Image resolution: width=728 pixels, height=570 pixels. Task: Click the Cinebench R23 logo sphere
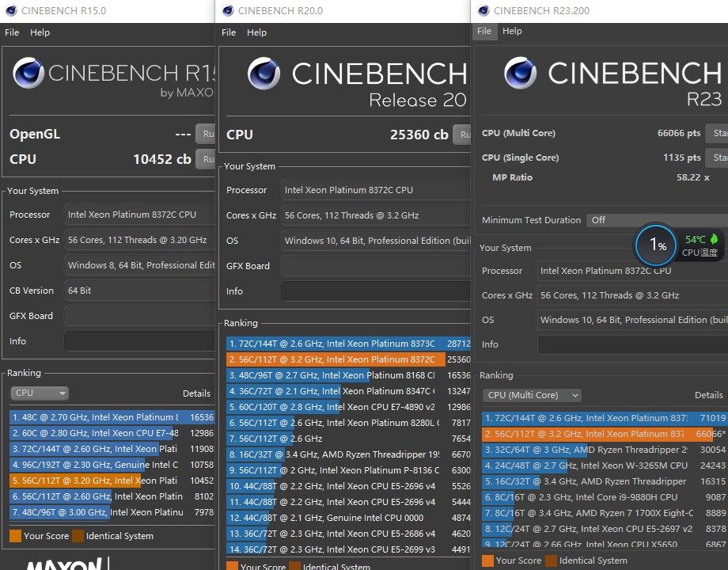click(x=521, y=73)
